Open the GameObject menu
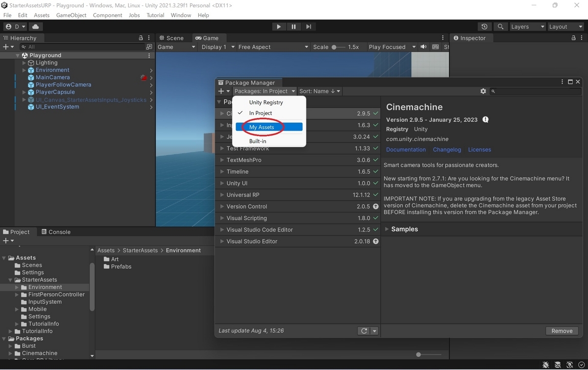The width and height of the screenshot is (588, 370). tap(71, 15)
